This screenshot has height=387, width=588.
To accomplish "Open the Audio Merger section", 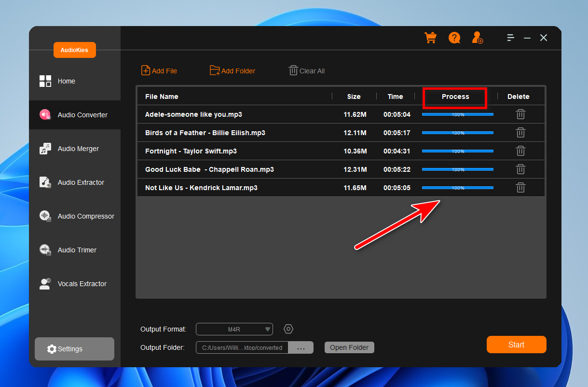I will (75, 149).
